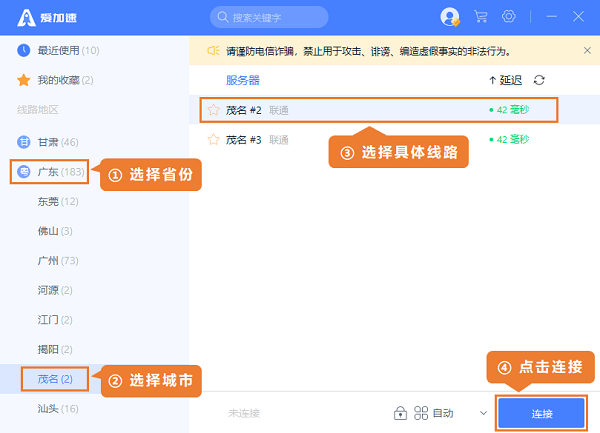
Task: Click the 服务器 column header
Action: click(243, 80)
